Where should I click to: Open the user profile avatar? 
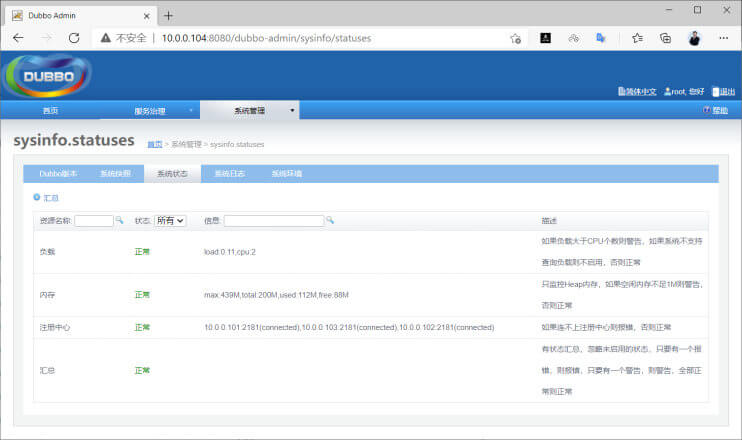(694, 38)
